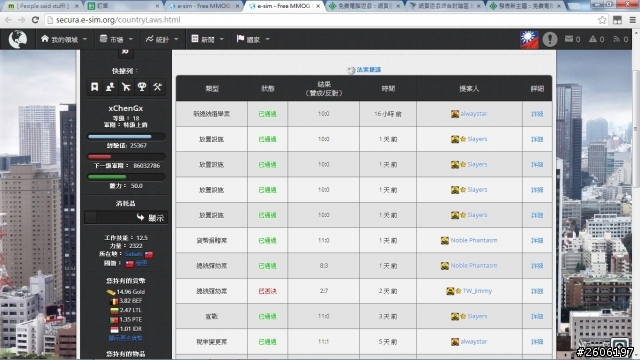Image resolution: width=640 pixels, height=360 pixels.
Task: Click the 1.01 IDR currency entry
Action: (125, 329)
